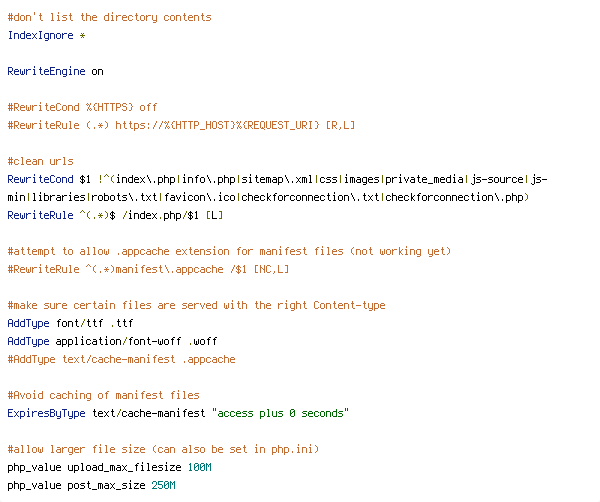Click the ExpiresByType directive
Screen dimensions: 600x502
[46, 413]
